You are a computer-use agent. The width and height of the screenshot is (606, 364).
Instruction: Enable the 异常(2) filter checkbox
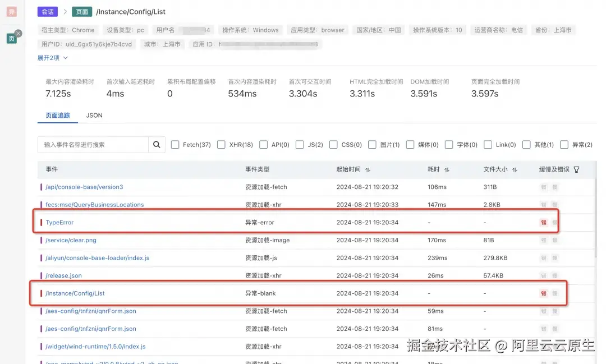click(x=564, y=144)
